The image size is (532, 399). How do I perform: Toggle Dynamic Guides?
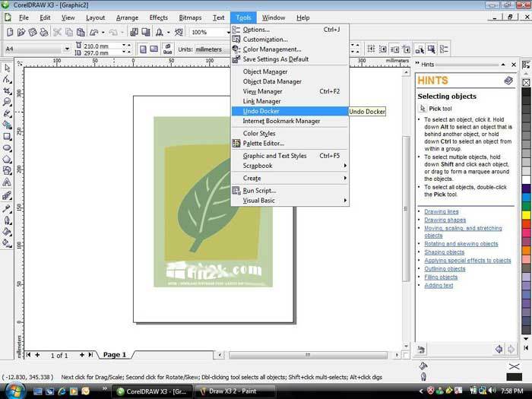(407, 49)
